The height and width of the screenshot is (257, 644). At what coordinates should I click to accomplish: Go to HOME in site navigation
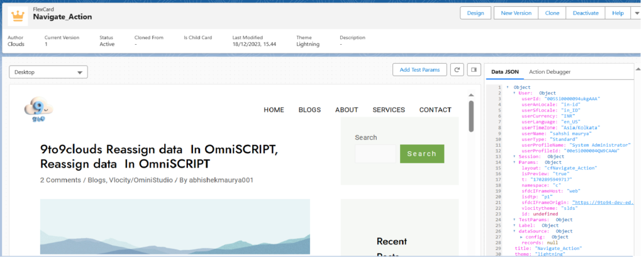pos(274,110)
